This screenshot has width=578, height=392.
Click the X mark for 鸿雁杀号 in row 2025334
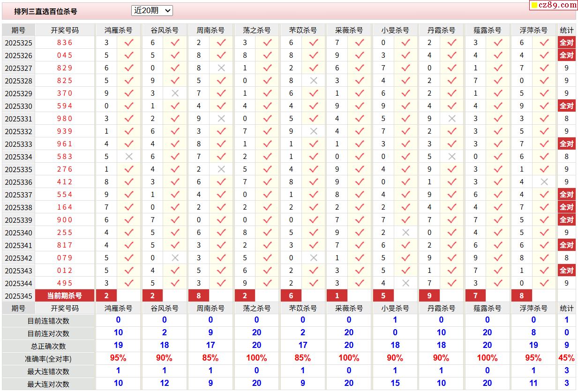click(x=129, y=157)
